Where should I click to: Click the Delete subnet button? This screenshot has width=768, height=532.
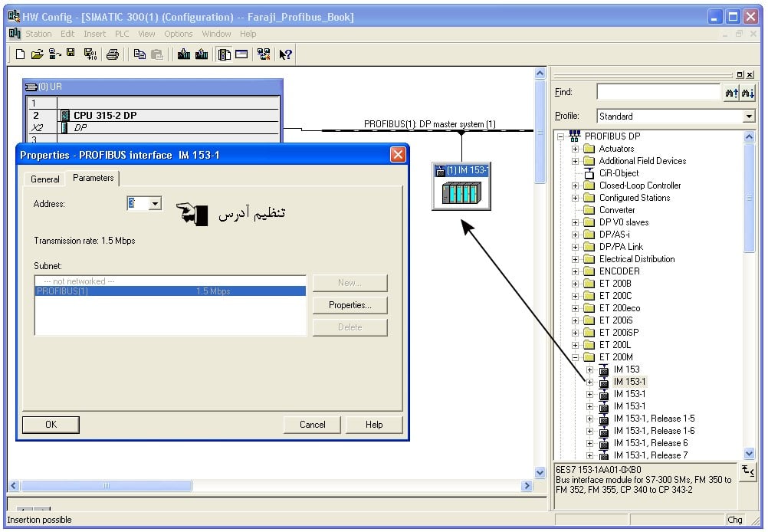point(350,327)
